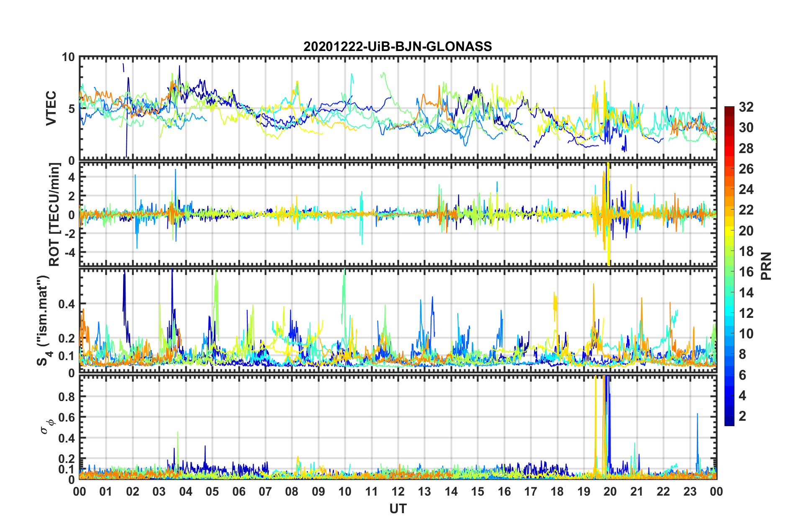Screen dimensions: 796x532
Task: Click sigma phi axis tick label 0.6
Action: coord(67,417)
